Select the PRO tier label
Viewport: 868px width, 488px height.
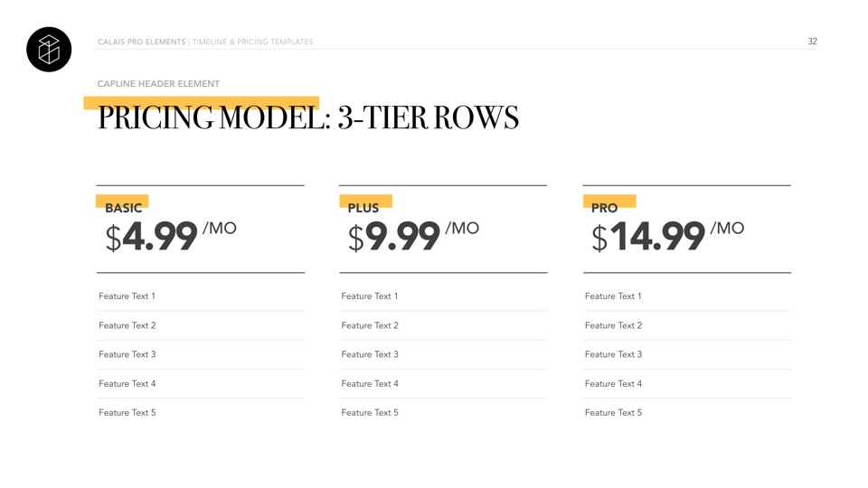pyautogui.click(x=604, y=208)
